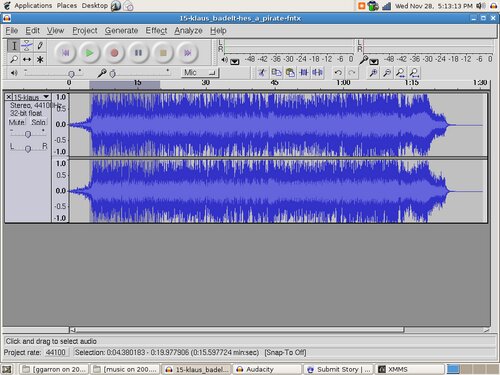This screenshot has width=500, height=375.
Task: Select the Multi-tool asterisk
Action: tap(40, 59)
